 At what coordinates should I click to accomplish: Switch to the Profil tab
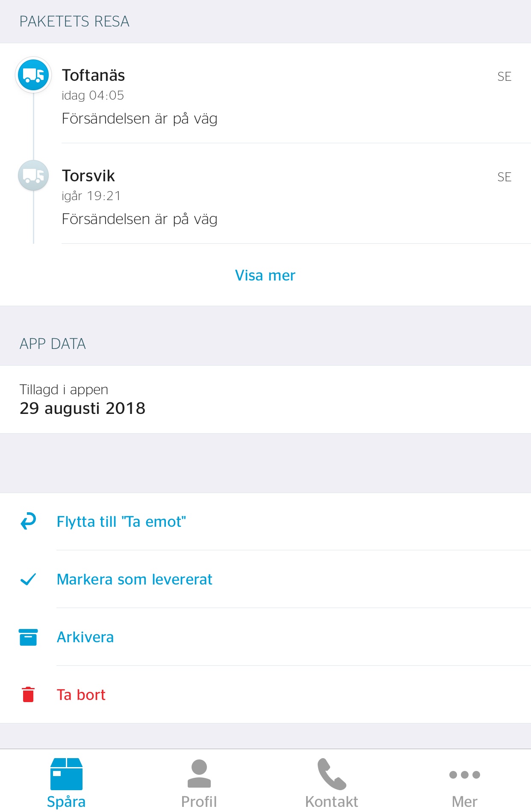pyautogui.click(x=199, y=782)
